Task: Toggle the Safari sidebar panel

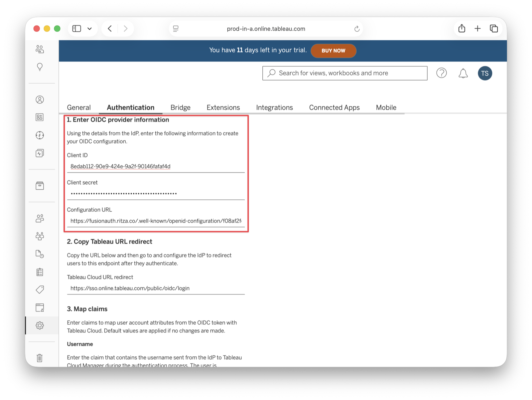Action: tap(76, 29)
